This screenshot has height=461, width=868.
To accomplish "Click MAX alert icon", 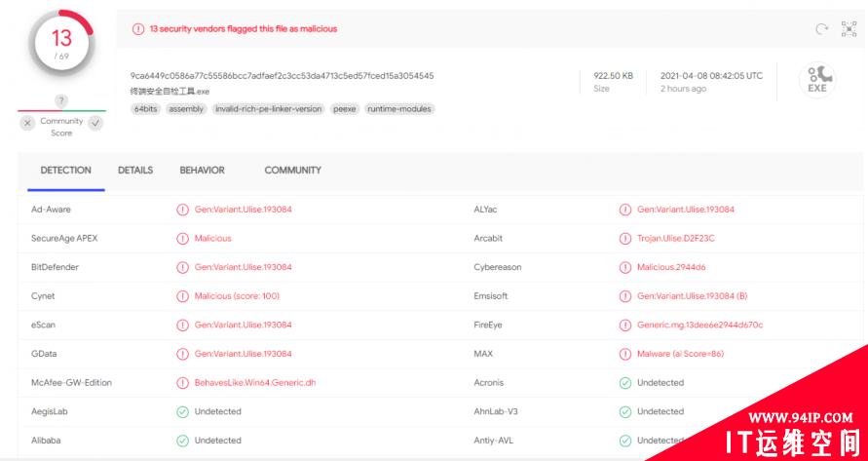I will 625,354.
